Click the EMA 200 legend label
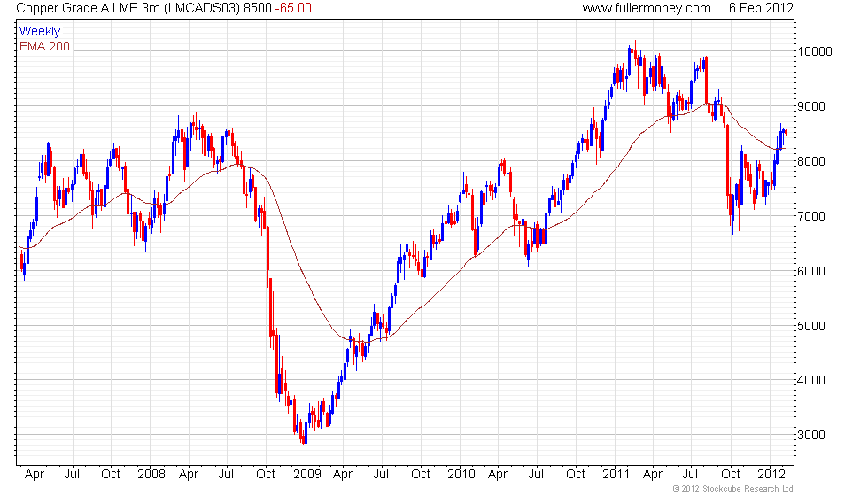The height and width of the screenshot is (496, 868). coord(44,46)
